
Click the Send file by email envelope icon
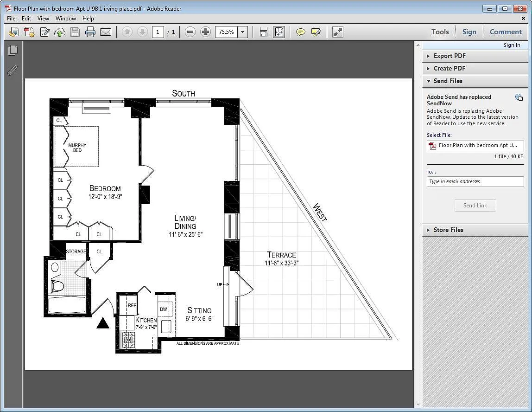tap(106, 32)
